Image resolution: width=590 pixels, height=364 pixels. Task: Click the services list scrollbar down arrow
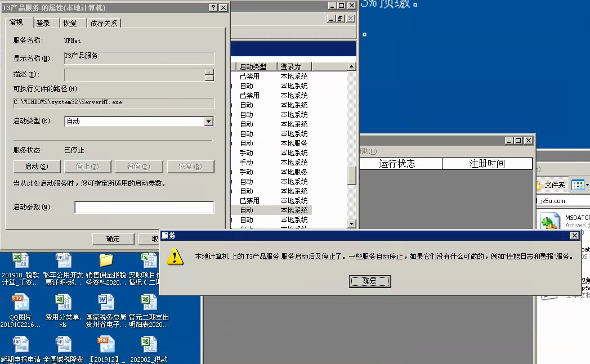(351, 224)
